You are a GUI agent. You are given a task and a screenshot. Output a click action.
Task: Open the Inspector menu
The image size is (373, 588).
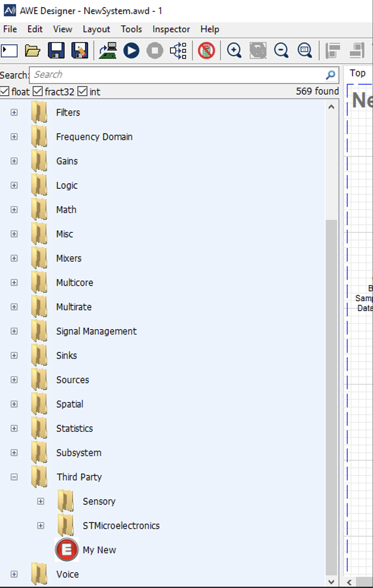point(171,29)
